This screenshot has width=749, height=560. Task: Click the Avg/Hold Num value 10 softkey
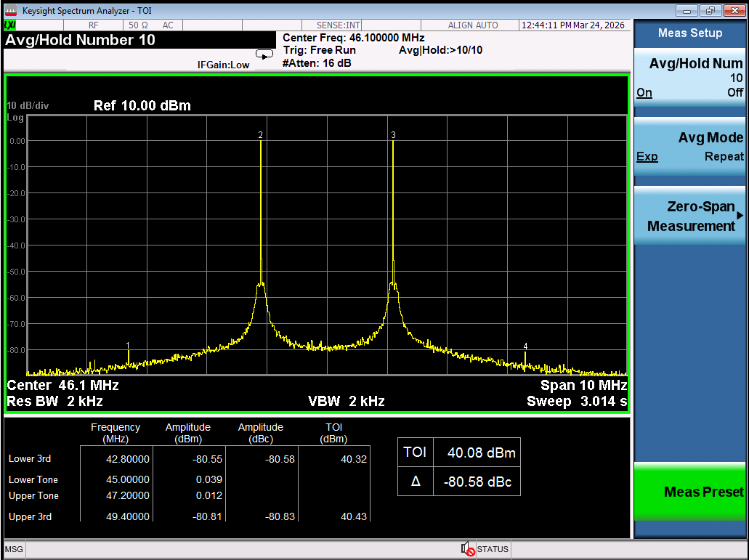tap(689, 77)
